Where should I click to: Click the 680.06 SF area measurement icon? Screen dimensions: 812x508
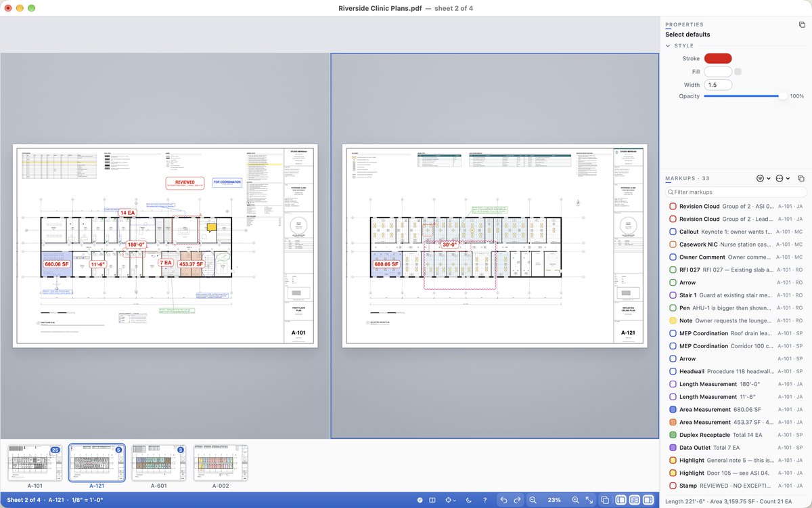click(673, 410)
